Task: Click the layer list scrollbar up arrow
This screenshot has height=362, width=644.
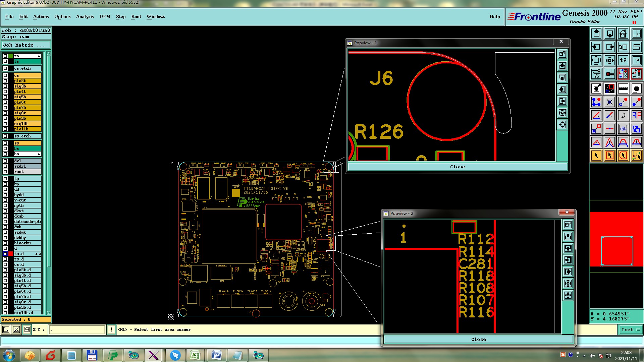Action: pos(49,54)
